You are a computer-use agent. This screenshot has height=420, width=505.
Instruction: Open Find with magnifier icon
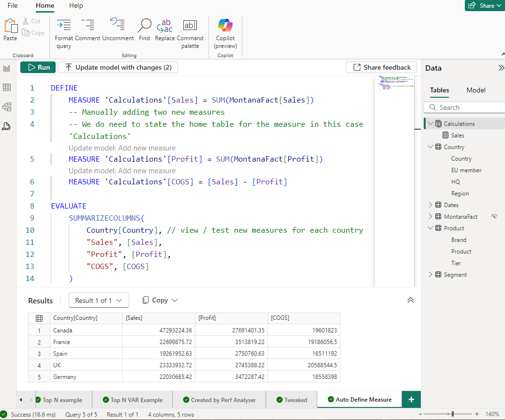coord(144,26)
